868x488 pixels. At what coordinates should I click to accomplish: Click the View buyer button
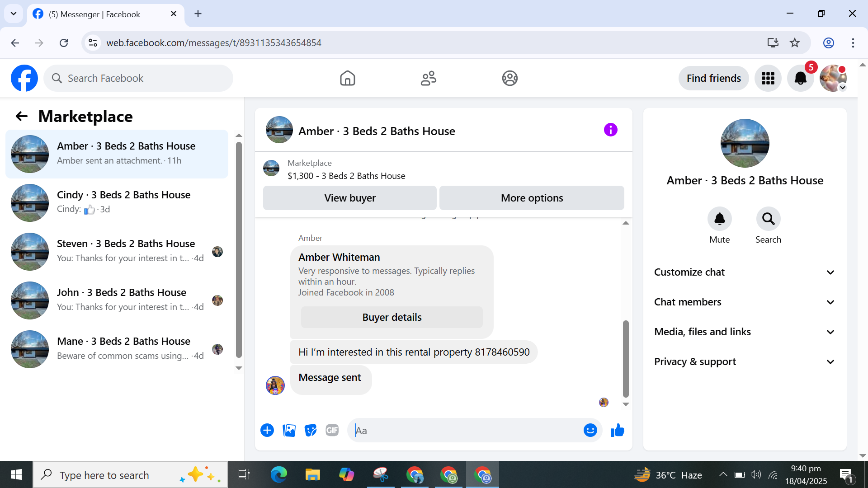[349, 198]
